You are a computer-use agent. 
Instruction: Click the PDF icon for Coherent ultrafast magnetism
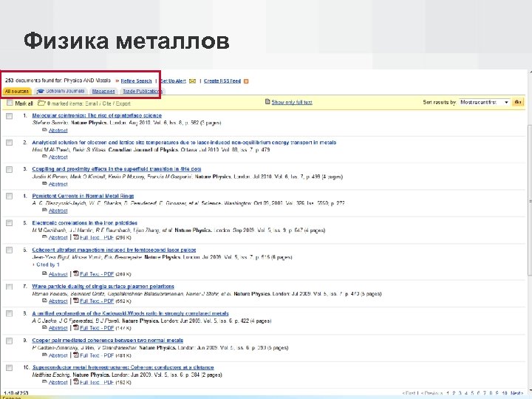76,273
